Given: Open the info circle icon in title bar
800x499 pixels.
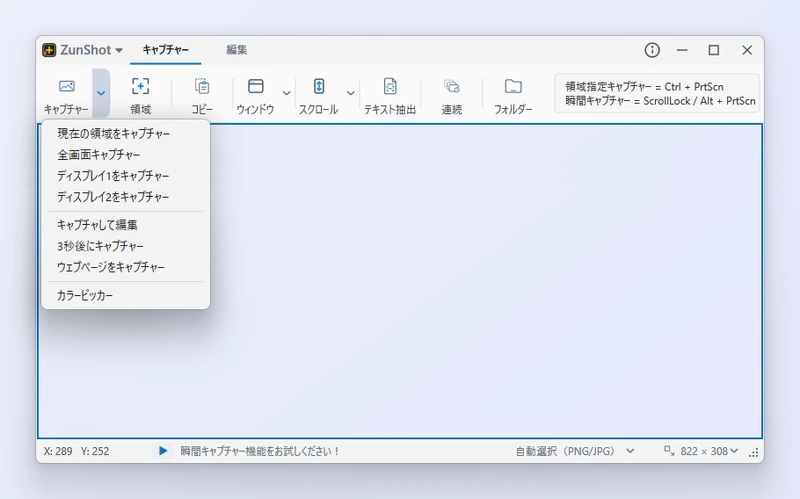Looking at the screenshot, I should (x=652, y=50).
